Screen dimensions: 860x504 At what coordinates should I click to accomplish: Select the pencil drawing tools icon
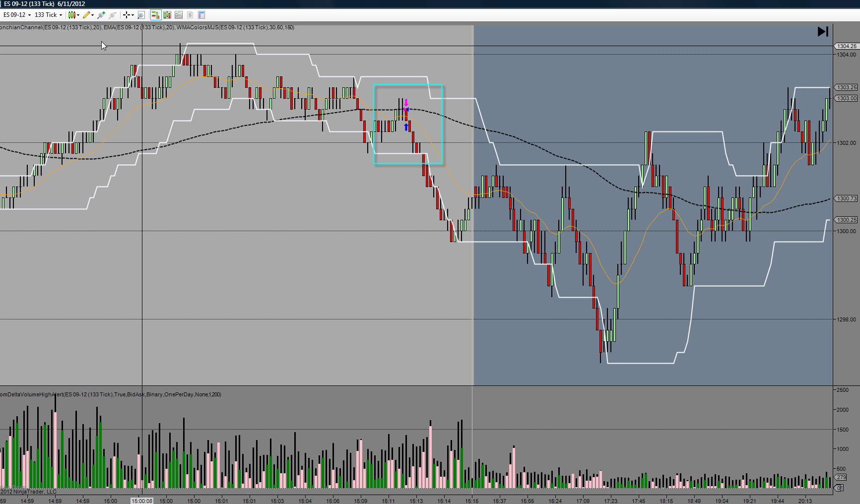click(86, 15)
